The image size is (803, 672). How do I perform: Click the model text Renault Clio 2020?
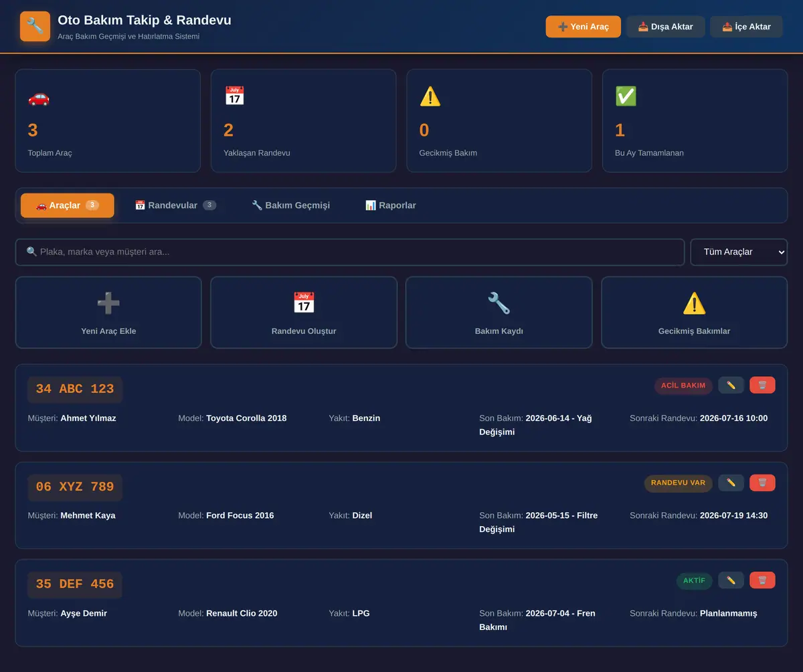click(242, 614)
